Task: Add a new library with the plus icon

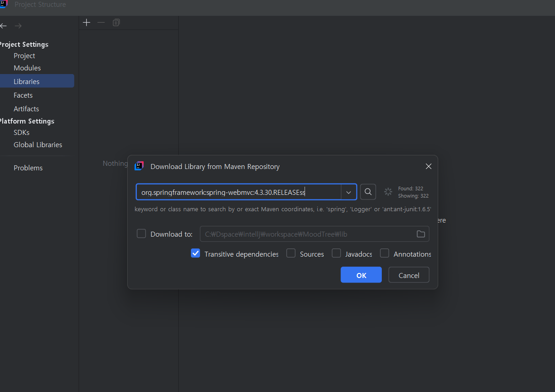Action: coord(86,22)
